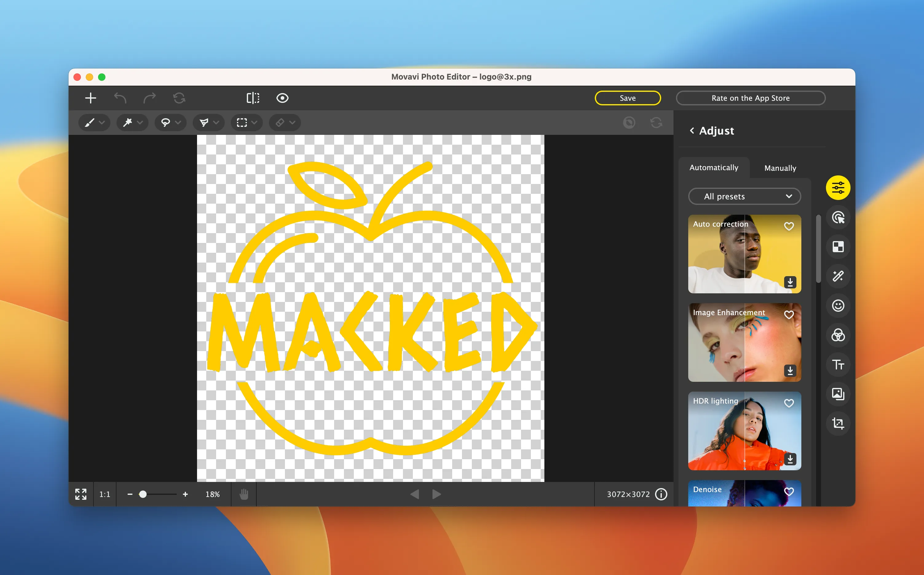Open the magic retouch wand in sidebar
The height and width of the screenshot is (575, 924).
click(x=838, y=276)
